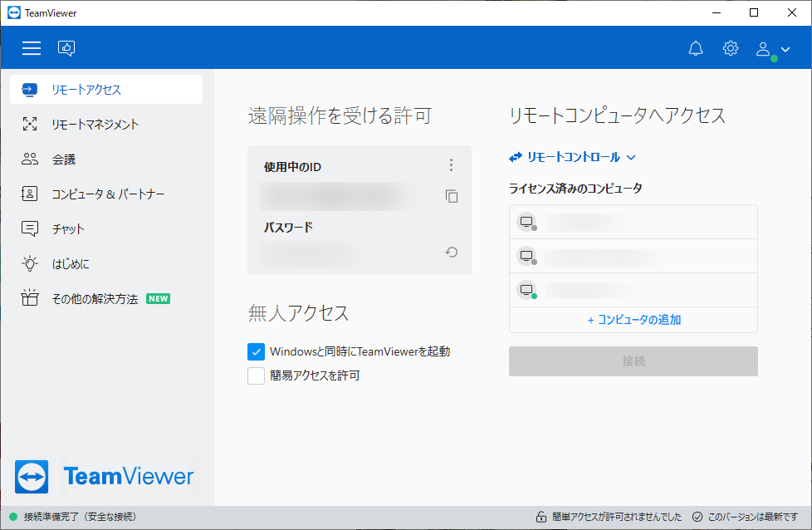
Task: Click the chat bubble icon
Action: [30, 229]
